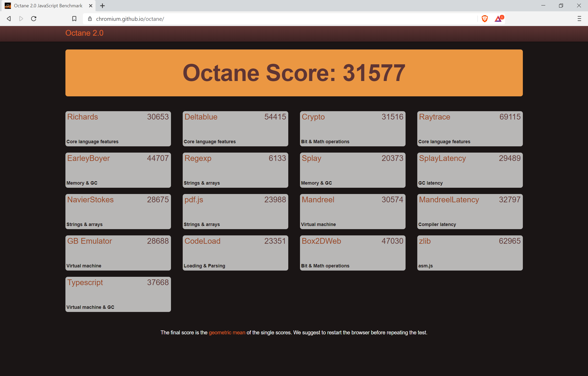Click the Octane Score banner to rerun

click(x=294, y=73)
